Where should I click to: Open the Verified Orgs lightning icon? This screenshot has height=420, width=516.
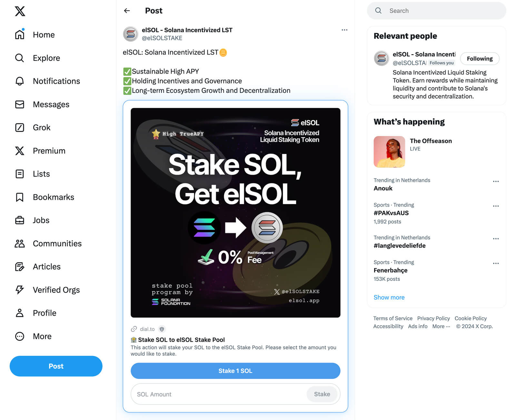point(20,290)
